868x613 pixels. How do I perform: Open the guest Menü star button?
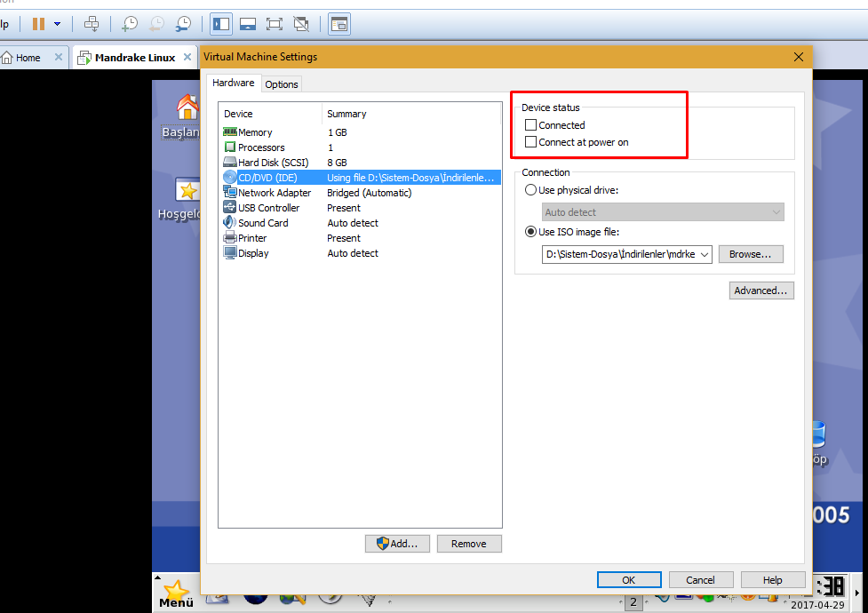click(x=176, y=594)
